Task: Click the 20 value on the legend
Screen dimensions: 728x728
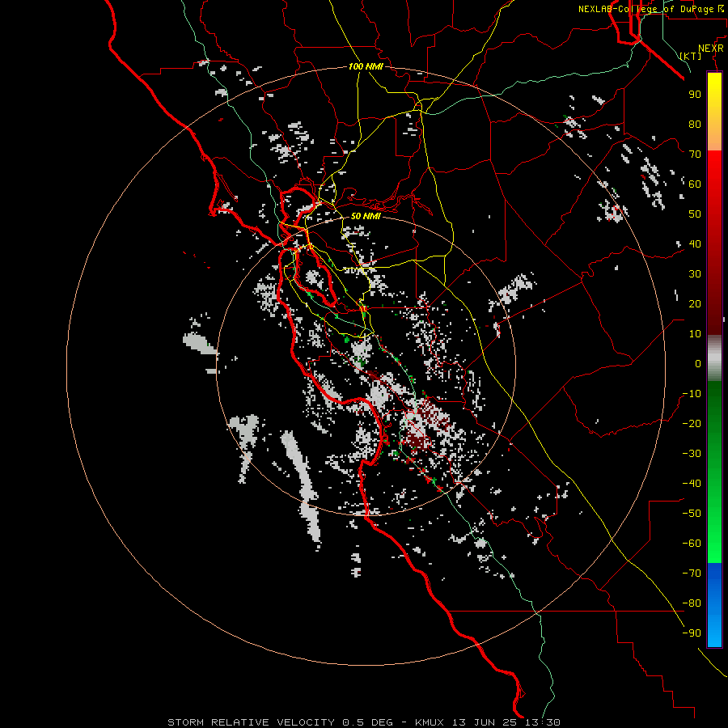Action: (x=695, y=304)
